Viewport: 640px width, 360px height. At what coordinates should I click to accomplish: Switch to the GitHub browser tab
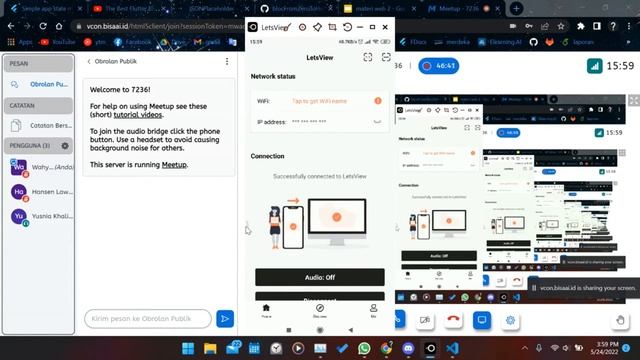296,9
